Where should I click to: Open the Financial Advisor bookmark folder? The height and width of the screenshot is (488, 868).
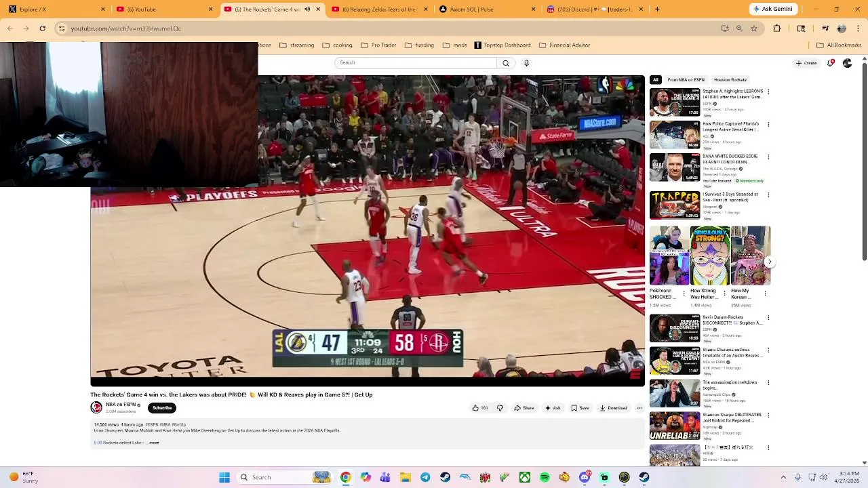click(x=564, y=45)
